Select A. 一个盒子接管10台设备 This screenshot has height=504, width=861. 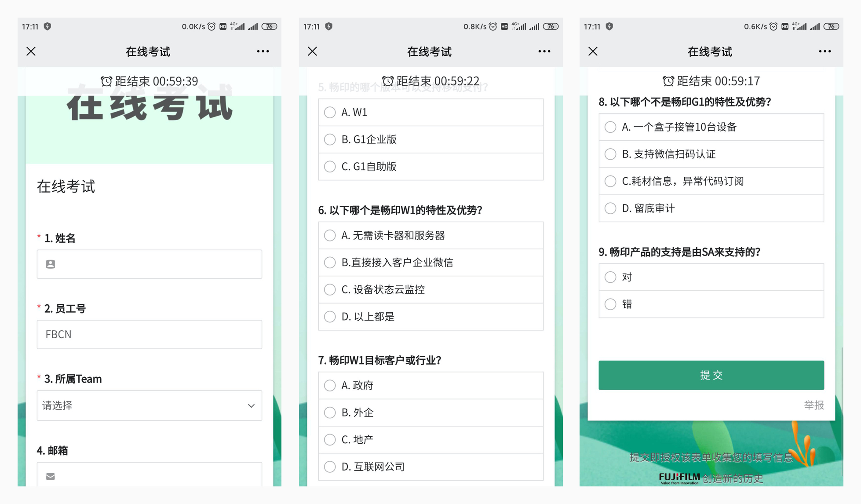click(711, 127)
